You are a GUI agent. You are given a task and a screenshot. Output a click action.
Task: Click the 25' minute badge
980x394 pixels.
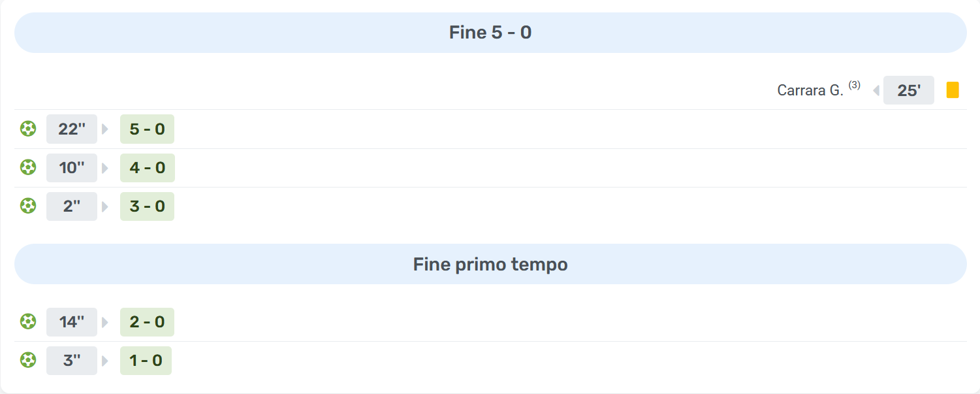point(908,90)
